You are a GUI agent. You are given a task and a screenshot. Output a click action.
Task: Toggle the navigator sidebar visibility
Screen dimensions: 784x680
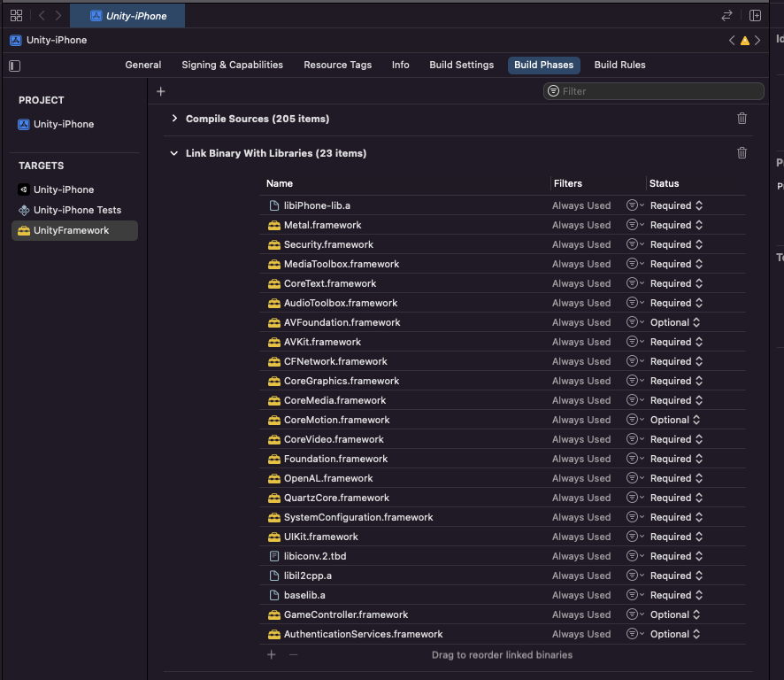pyautogui.click(x=13, y=66)
